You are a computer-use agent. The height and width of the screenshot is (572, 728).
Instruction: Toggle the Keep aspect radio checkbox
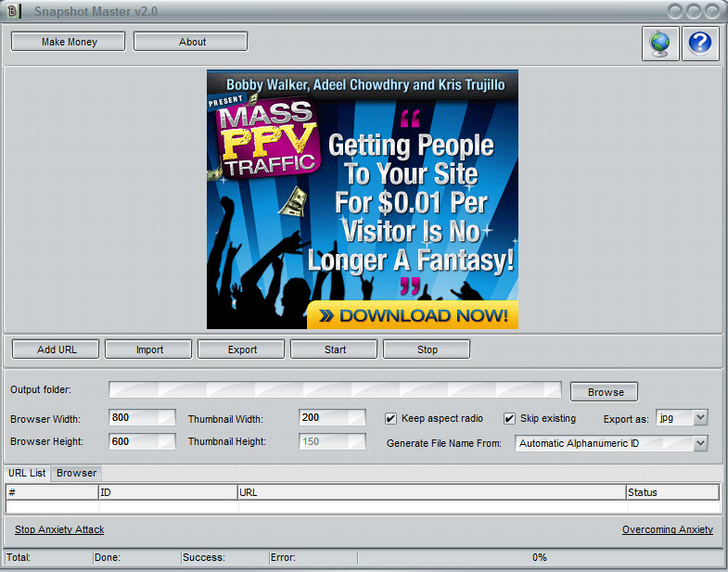(x=390, y=419)
